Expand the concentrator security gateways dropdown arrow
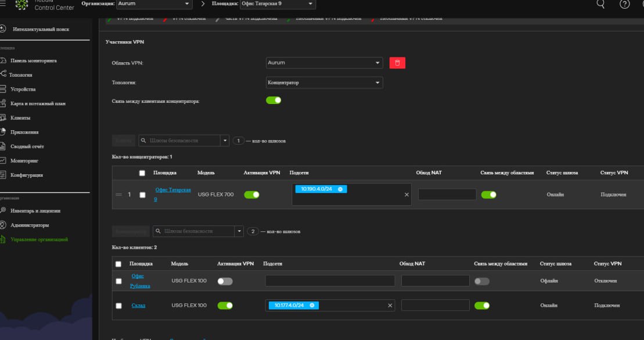 point(225,141)
